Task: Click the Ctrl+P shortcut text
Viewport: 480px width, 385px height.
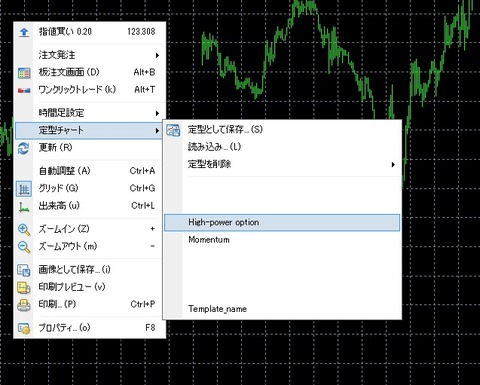Action: point(143,304)
